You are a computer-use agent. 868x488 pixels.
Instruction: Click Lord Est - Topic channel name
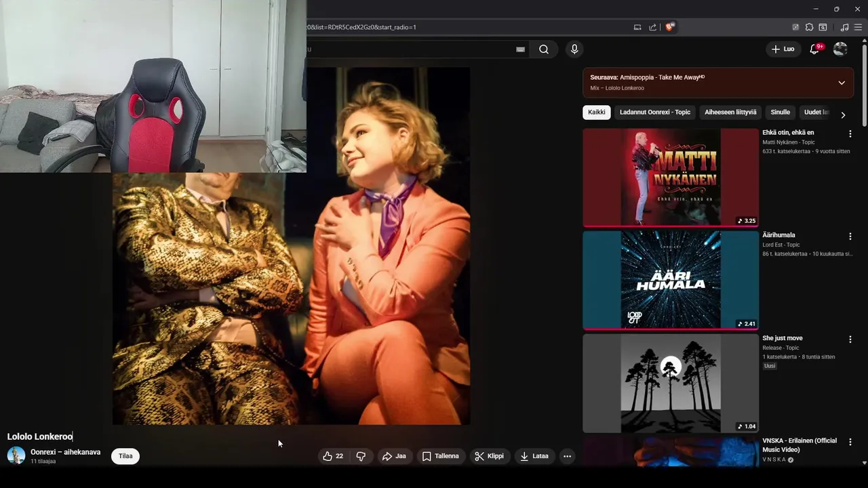[x=781, y=245]
